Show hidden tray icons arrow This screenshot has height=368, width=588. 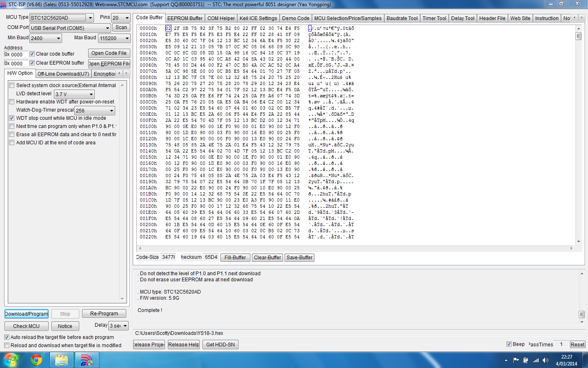tap(506, 360)
